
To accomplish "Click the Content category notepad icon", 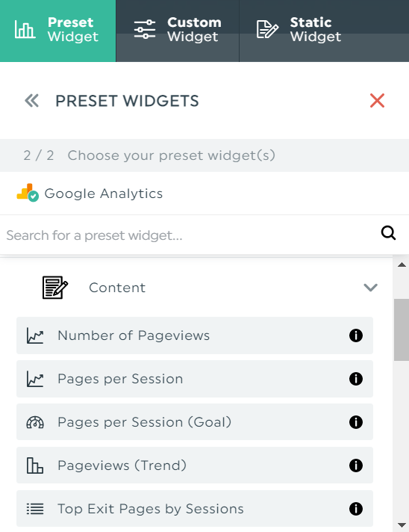I will [x=55, y=288].
